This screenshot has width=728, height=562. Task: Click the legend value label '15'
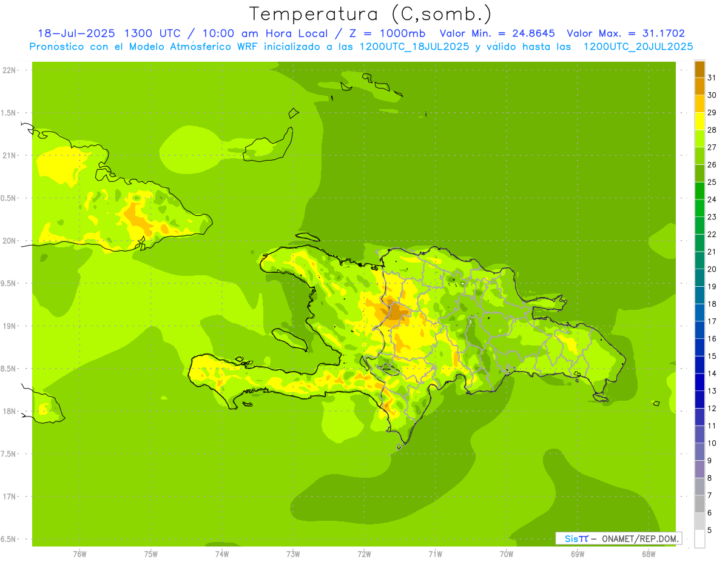tap(712, 356)
